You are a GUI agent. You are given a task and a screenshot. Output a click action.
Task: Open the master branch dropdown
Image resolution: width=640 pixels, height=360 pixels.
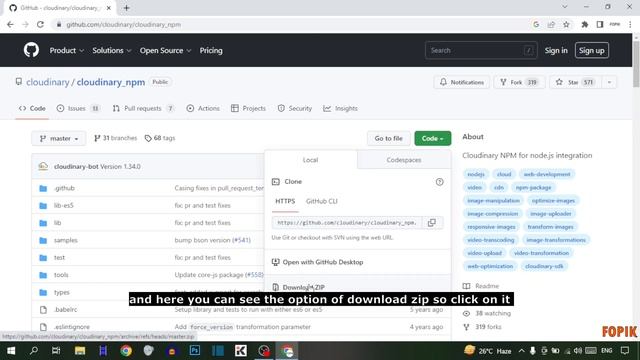coord(59,138)
